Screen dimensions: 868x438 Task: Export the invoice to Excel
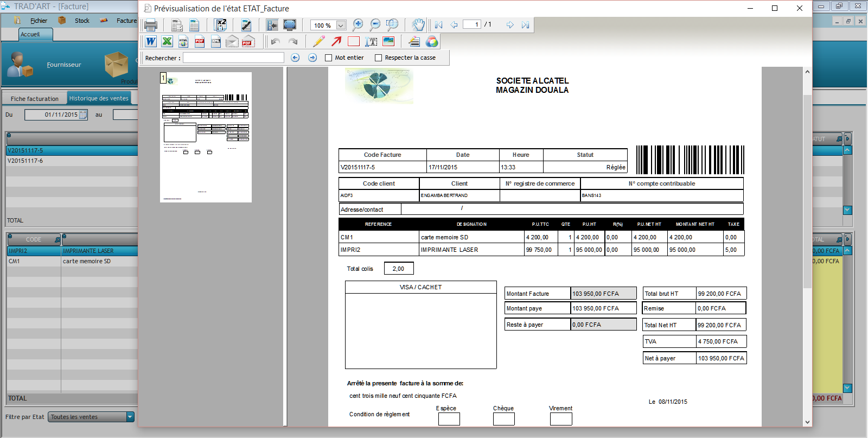pyautogui.click(x=167, y=41)
